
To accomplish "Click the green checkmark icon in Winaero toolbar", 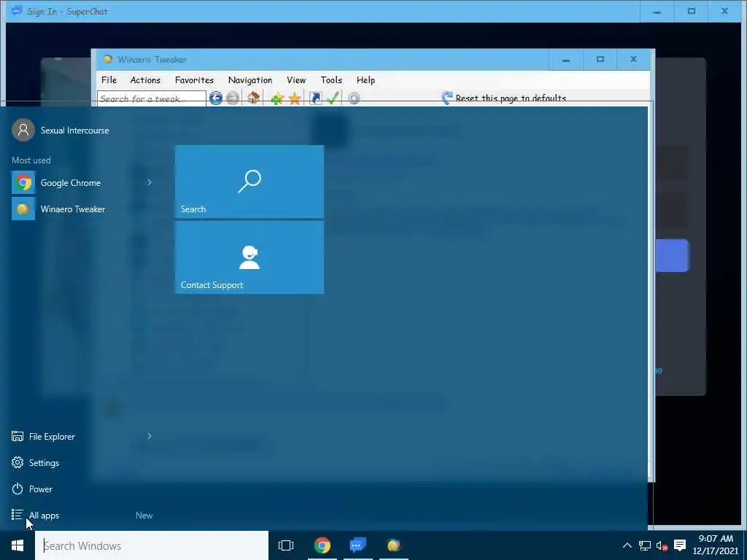I will click(x=333, y=98).
